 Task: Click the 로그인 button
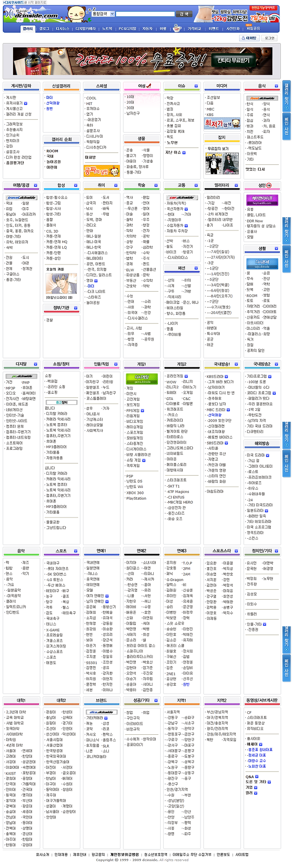click(x=270, y=38)
